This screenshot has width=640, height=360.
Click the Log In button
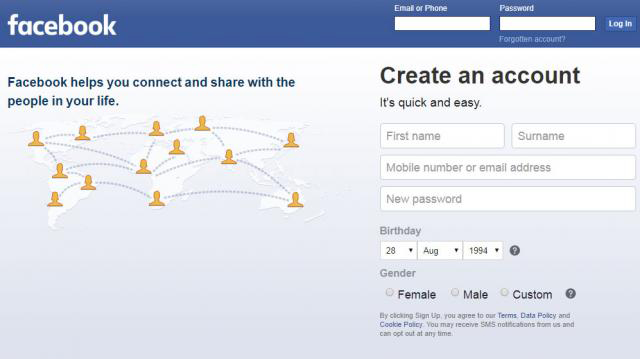pyautogui.click(x=620, y=24)
